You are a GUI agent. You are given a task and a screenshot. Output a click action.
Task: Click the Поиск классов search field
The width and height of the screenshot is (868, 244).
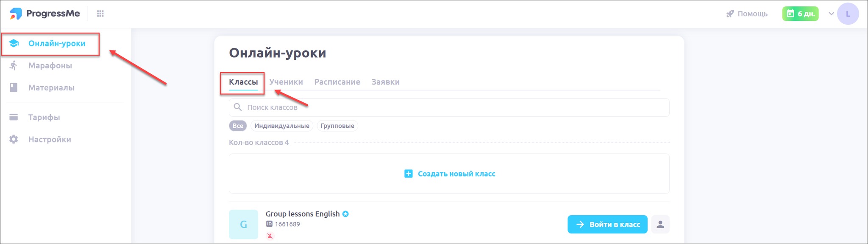click(x=449, y=107)
